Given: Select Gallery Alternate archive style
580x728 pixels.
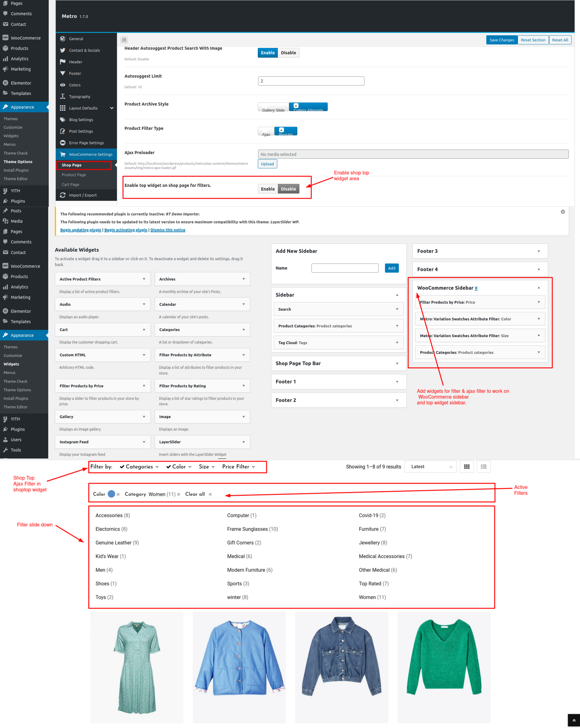Looking at the screenshot, I should [308, 107].
